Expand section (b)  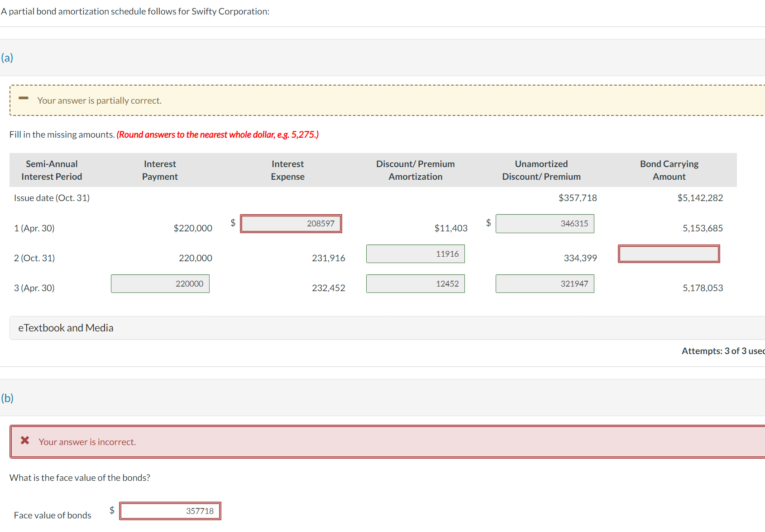(7, 398)
